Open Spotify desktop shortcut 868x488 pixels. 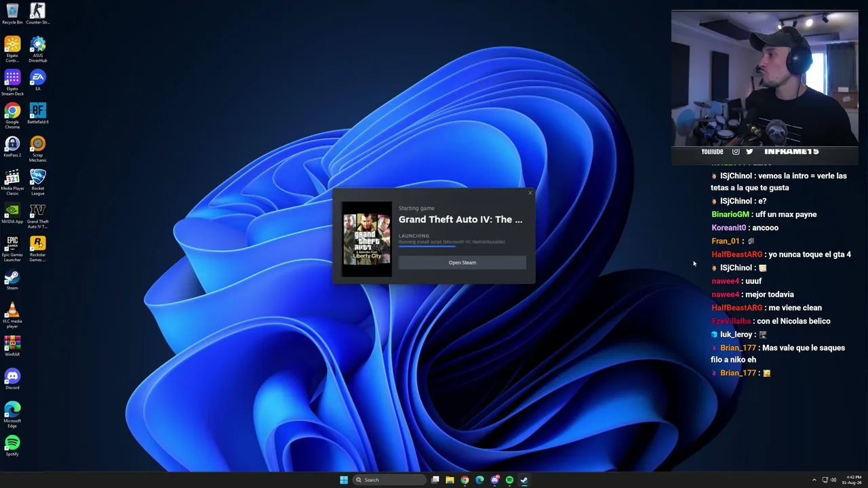tap(12, 446)
